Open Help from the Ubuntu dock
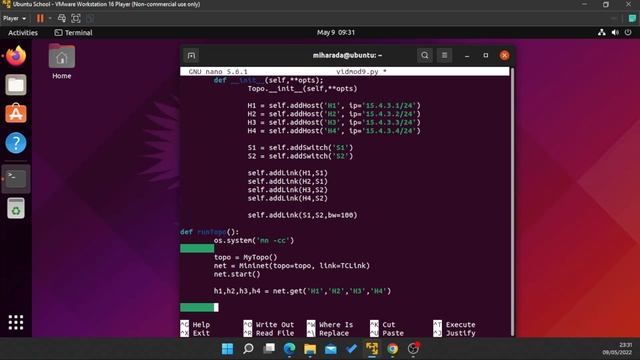This screenshot has width=640, height=360. pos(16,143)
